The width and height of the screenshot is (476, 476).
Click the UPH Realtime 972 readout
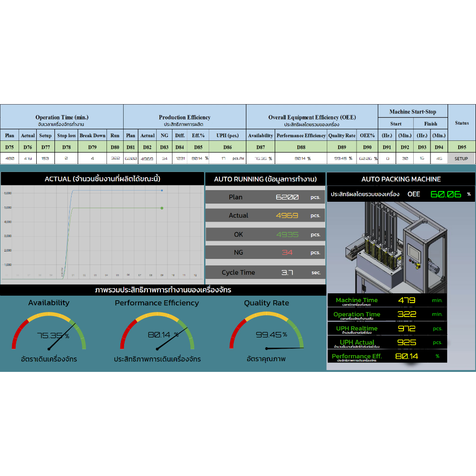387,329
